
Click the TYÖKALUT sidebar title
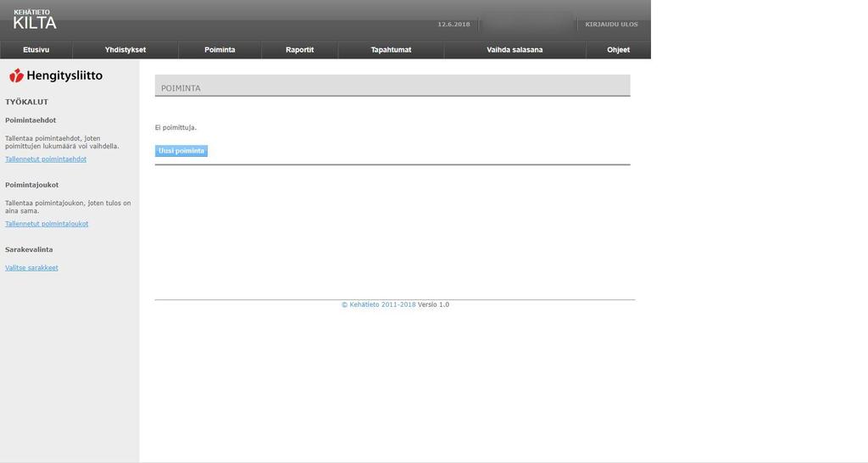point(26,102)
